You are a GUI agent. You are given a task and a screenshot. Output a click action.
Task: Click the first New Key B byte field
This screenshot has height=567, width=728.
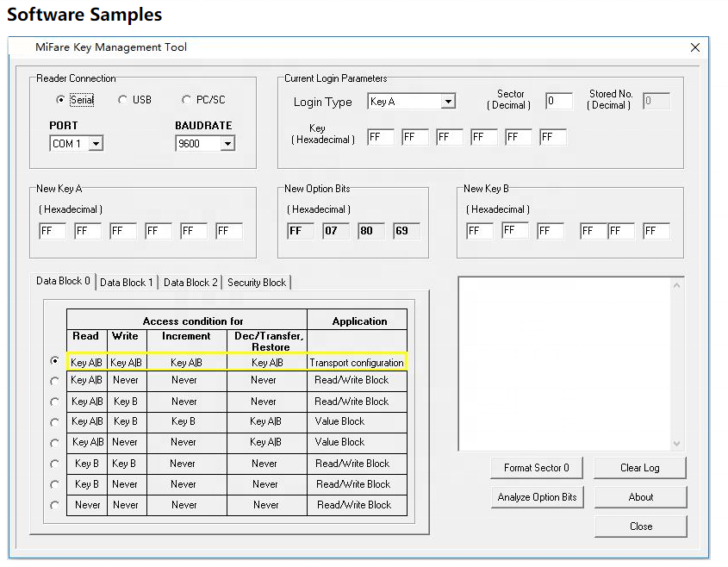click(480, 231)
